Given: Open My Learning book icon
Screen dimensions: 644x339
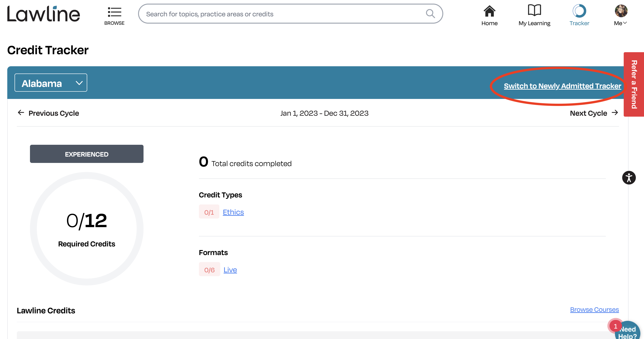Looking at the screenshot, I should pyautogui.click(x=534, y=10).
